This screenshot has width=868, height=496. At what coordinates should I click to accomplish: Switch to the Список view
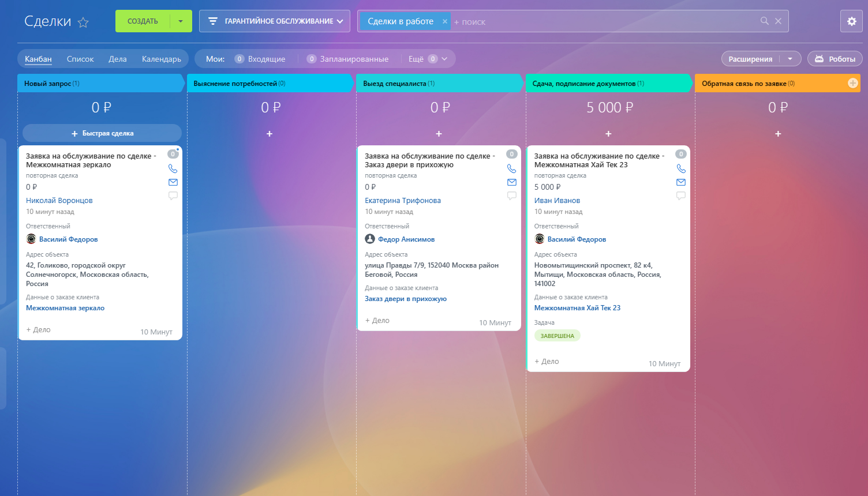click(x=80, y=59)
